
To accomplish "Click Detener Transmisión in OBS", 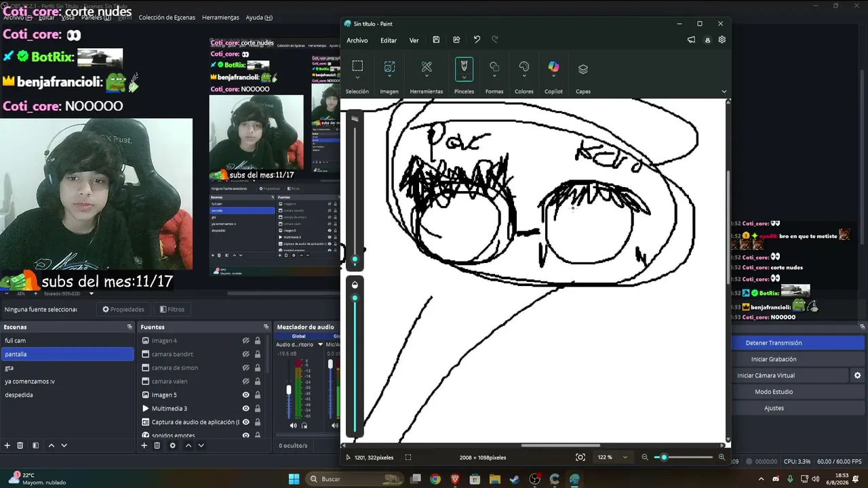I will (774, 343).
